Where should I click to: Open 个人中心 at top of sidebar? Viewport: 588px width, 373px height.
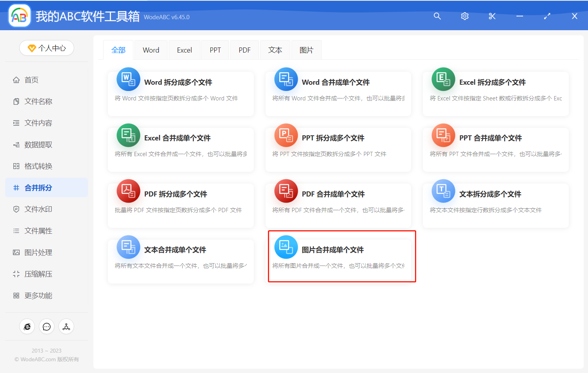coord(47,47)
